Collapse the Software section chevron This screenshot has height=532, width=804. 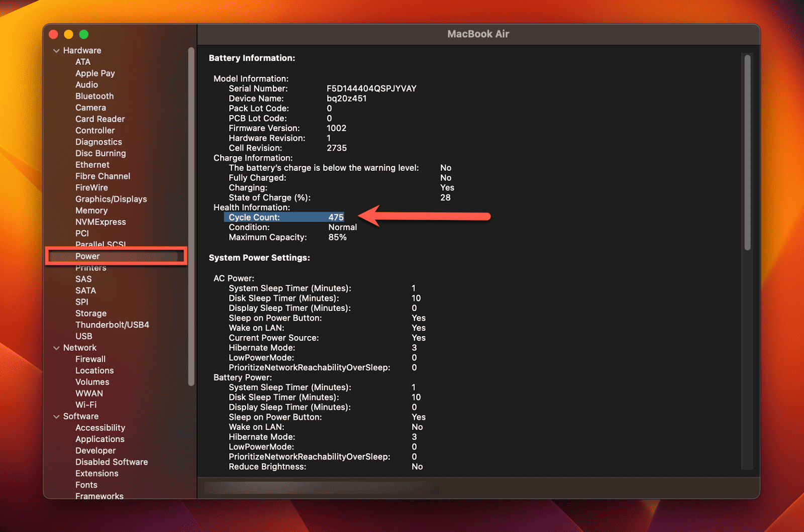click(x=56, y=416)
